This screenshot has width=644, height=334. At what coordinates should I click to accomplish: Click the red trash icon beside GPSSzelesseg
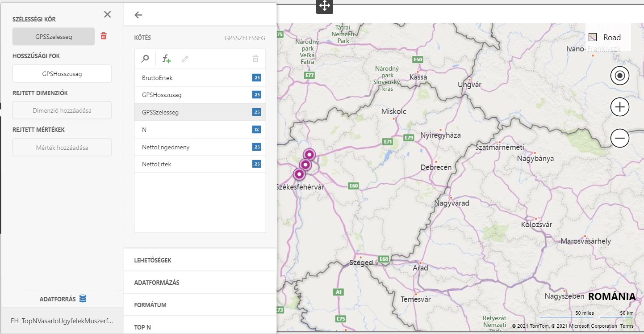click(x=104, y=36)
